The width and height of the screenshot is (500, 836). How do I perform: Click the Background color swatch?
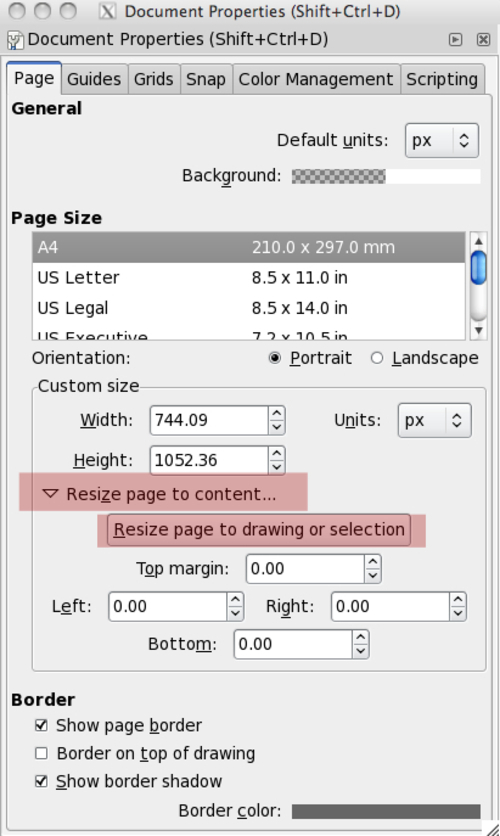pos(386,176)
